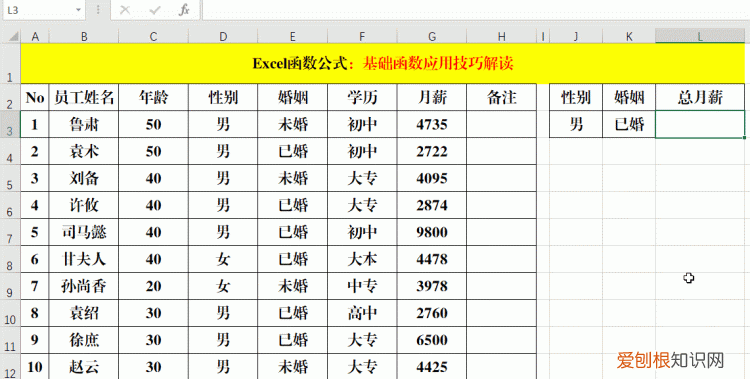Click the cancel (X) formula bar icon
This screenshot has height=379, width=750.
[125, 10]
